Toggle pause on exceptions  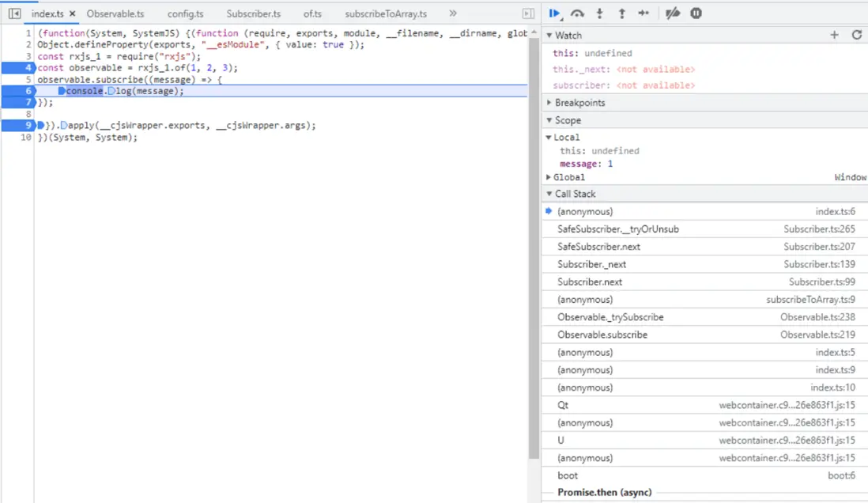[x=696, y=13]
